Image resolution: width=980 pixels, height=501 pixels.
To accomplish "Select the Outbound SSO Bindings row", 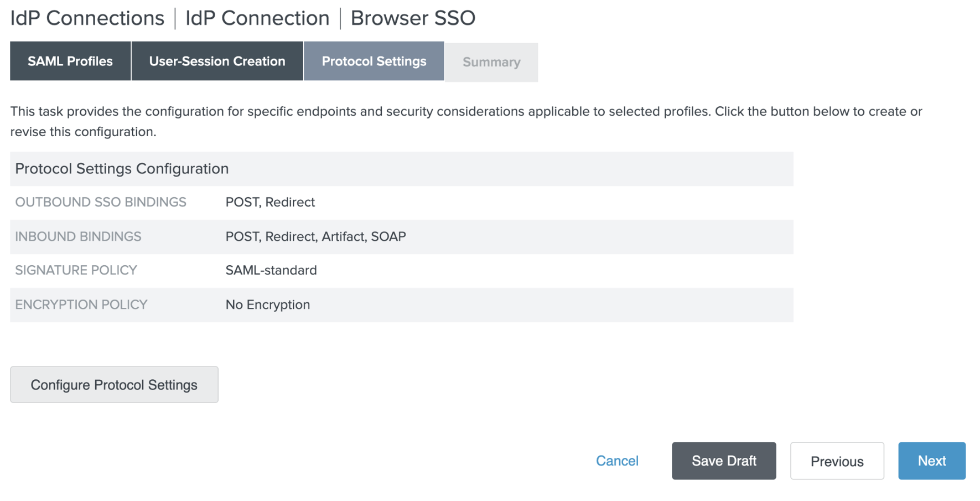I will click(101, 203).
